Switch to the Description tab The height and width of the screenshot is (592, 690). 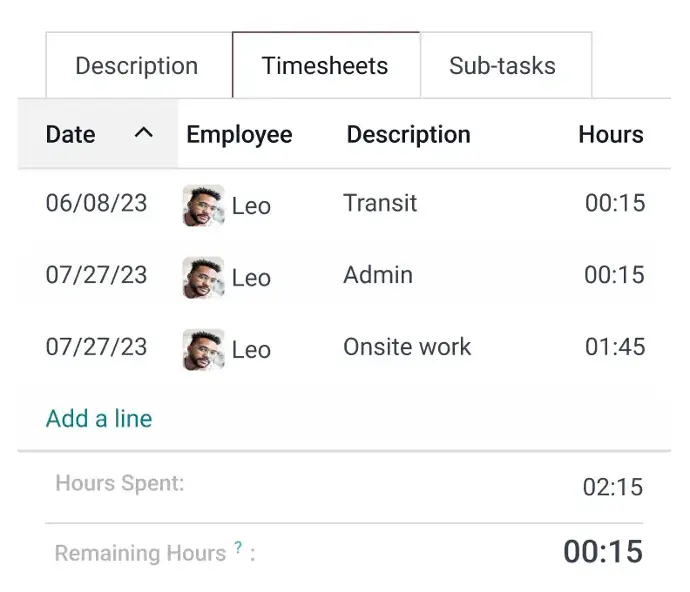coord(137,66)
